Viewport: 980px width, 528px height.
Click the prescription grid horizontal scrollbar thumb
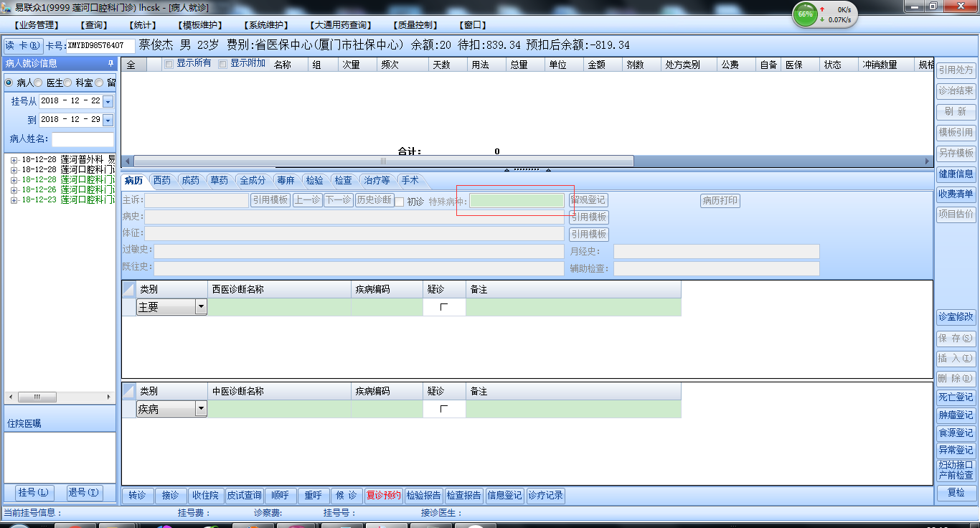tap(384, 161)
